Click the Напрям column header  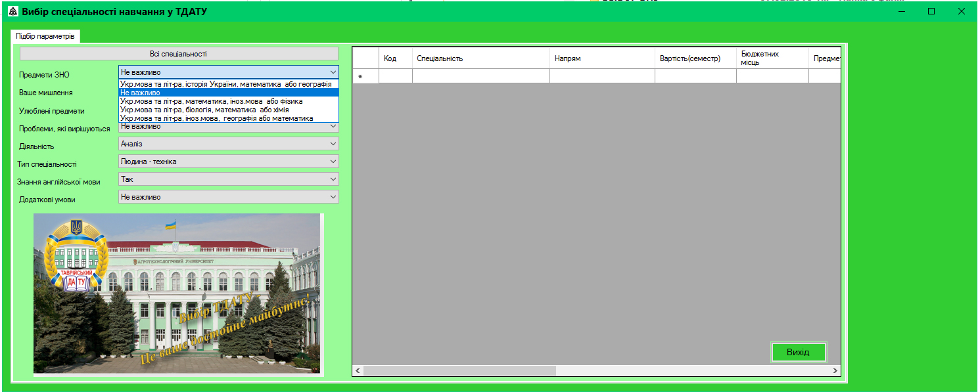(602, 58)
